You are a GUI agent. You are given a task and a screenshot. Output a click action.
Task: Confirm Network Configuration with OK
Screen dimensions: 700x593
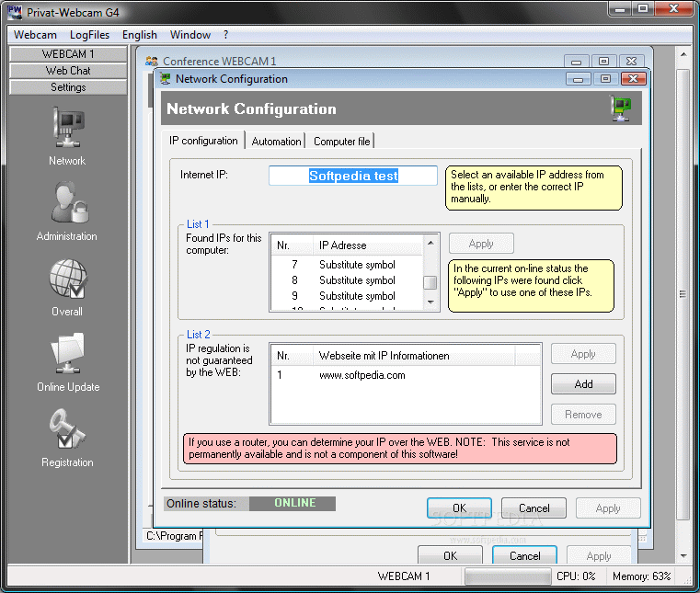[x=459, y=507]
